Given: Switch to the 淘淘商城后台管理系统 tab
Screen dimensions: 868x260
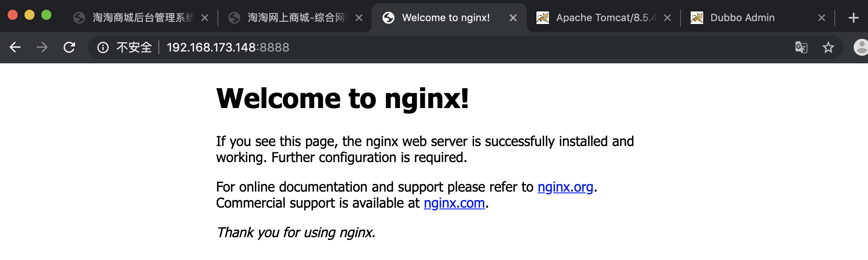Looking at the screenshot, I should pos(141,18).
